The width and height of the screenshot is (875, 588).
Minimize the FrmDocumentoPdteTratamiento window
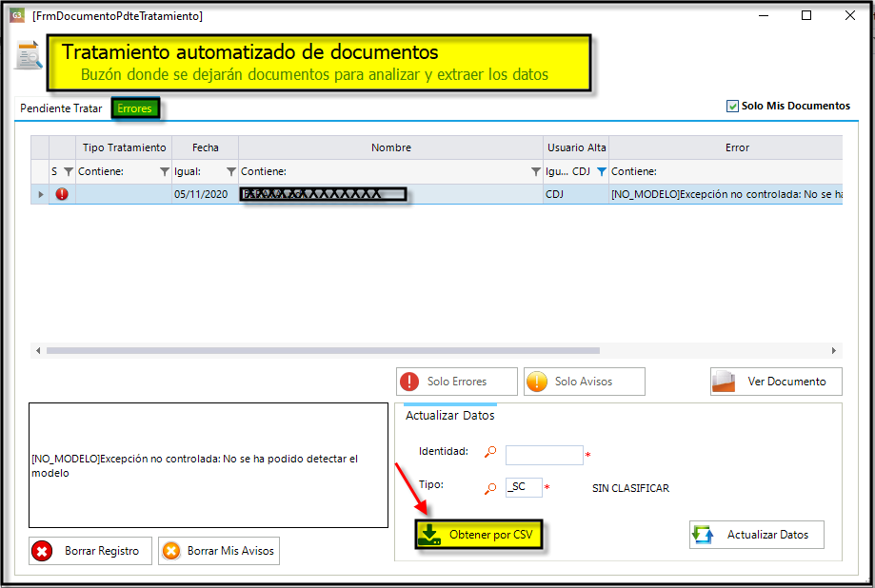pyautogui.click(x=764, y=15)
